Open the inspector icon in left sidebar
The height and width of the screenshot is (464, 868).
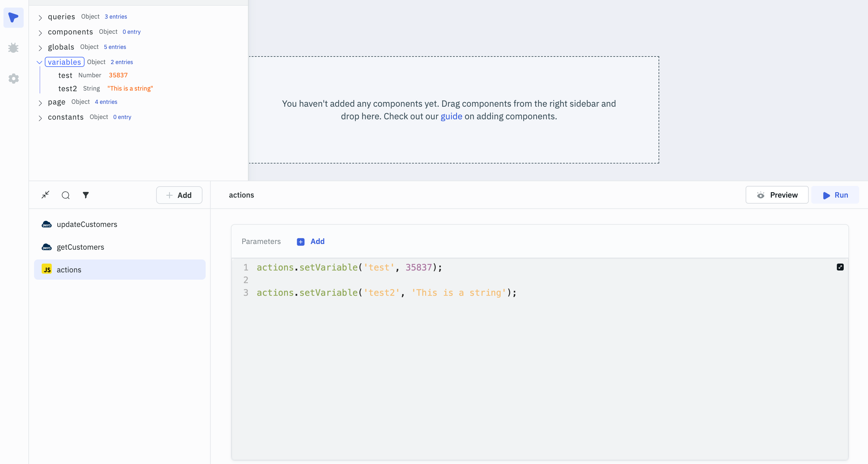pyautogui.click(x=14, y=18)
